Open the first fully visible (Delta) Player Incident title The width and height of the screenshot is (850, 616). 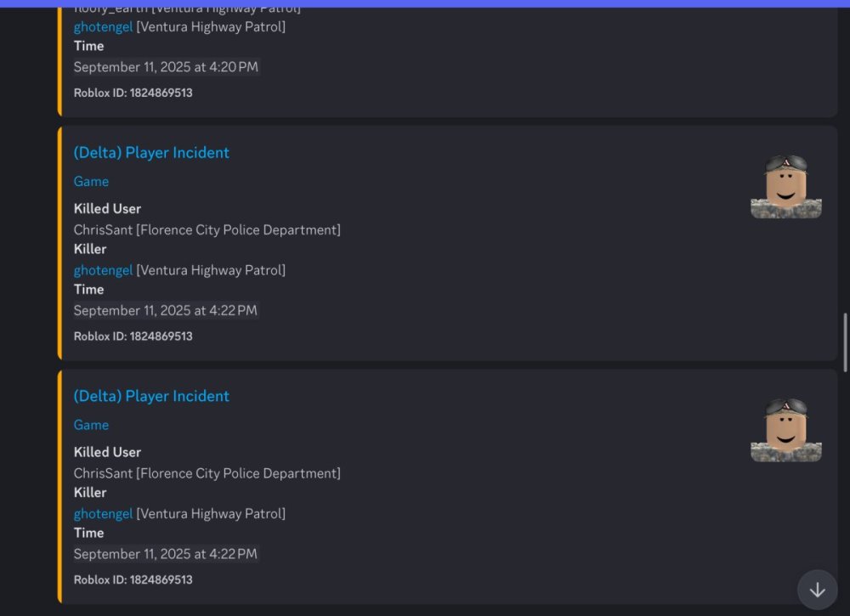click(151, 153)
